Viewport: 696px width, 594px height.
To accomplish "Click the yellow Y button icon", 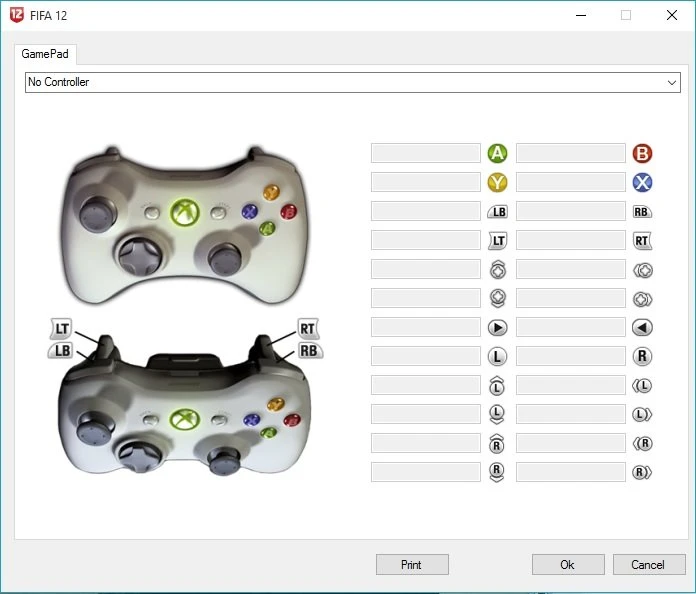I will [497, 182].
